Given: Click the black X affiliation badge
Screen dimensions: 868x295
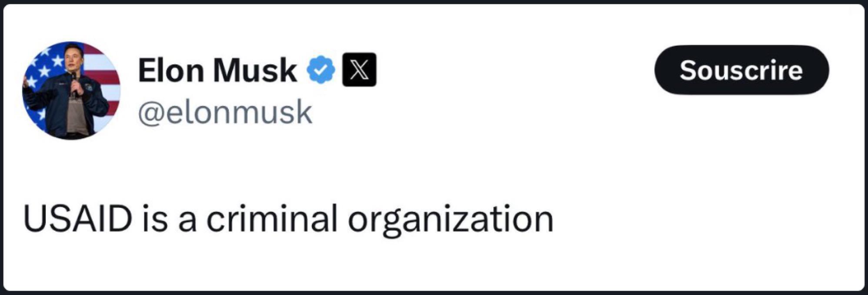Looking at the screenshot, I should point(359,70).
